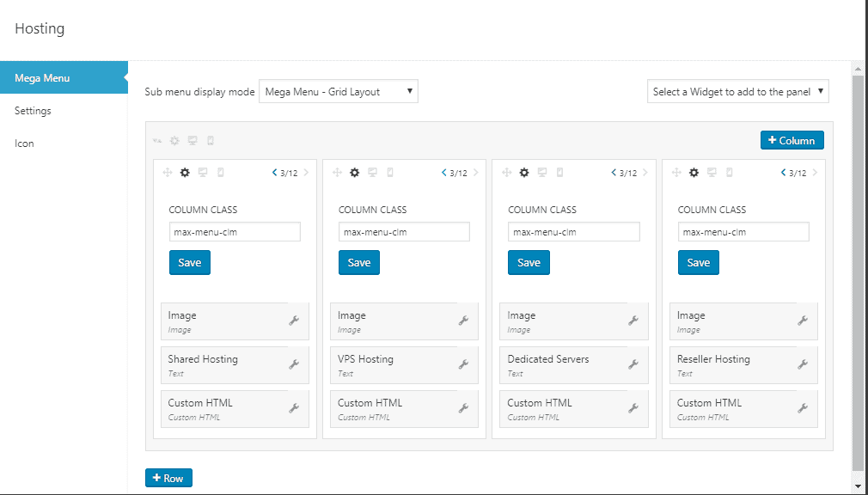Switch to the Settings tab
Screen dimensions: 868x495
click(33, 111)
